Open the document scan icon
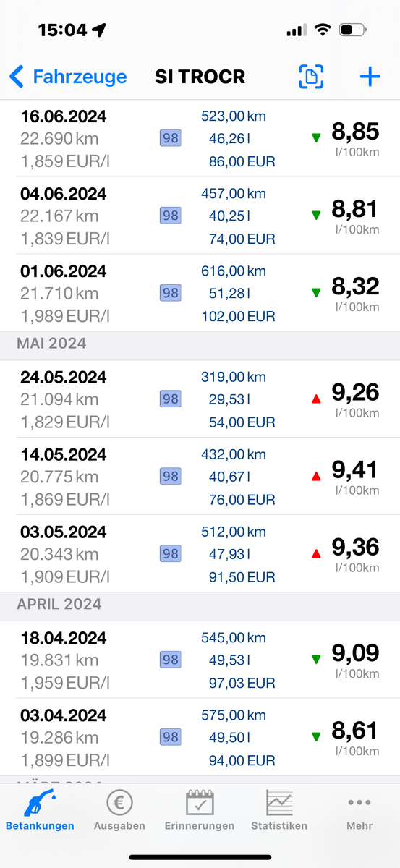The width and height of the screenshot is (400, 868). (311, 77)
